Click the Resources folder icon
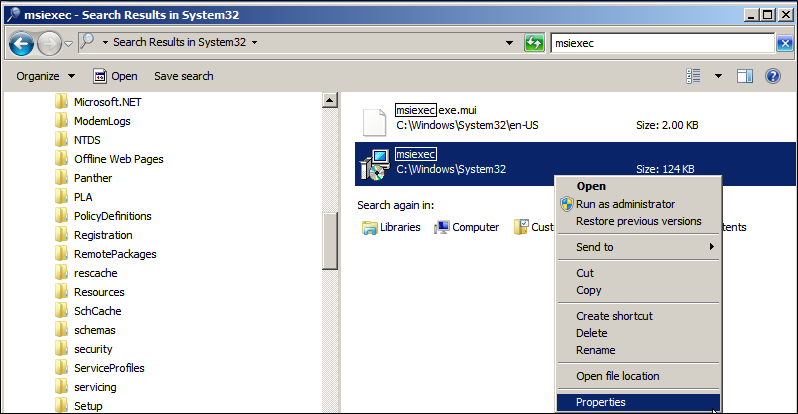Screen dimensions: 798x414 [61, 292]
